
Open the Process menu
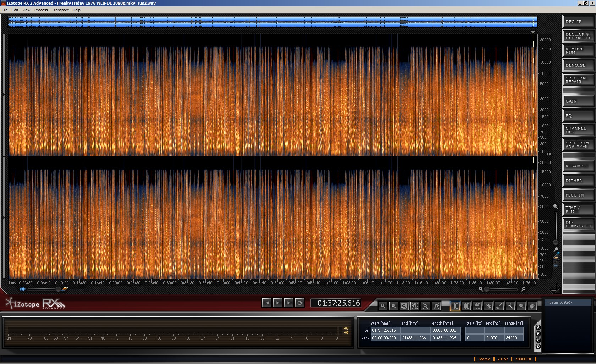click(x=41, y=10)
